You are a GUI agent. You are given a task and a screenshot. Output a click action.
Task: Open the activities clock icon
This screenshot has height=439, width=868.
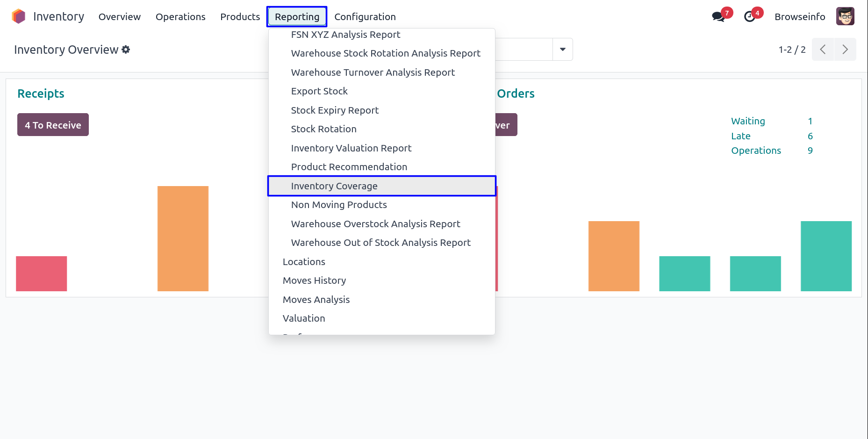(749, 17)
